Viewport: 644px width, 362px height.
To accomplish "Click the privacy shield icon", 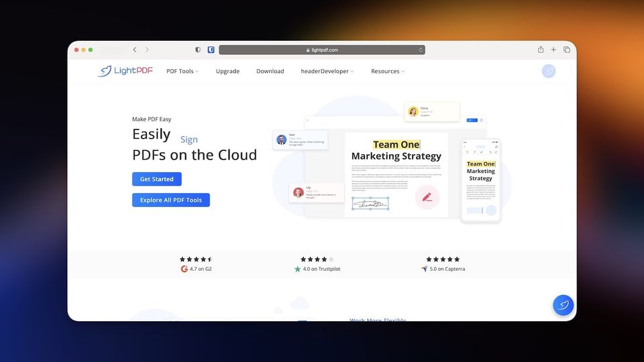I will [198, 50].
